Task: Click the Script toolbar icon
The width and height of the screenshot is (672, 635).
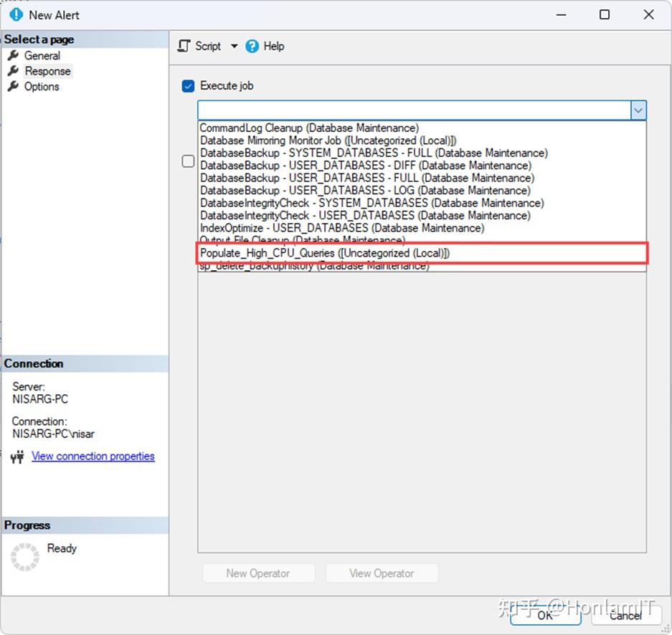Action: [184, 46]
